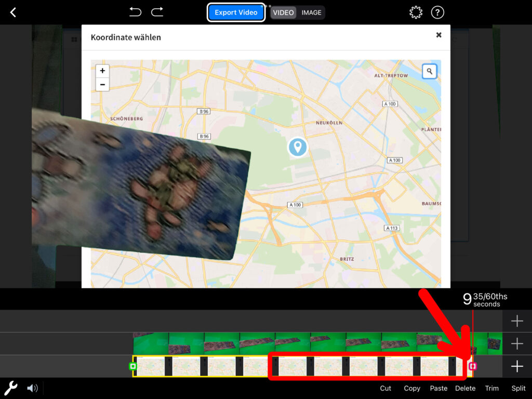Add media to the top empty track
This screenshot has width=532, height=399.
tap(517, 322)
